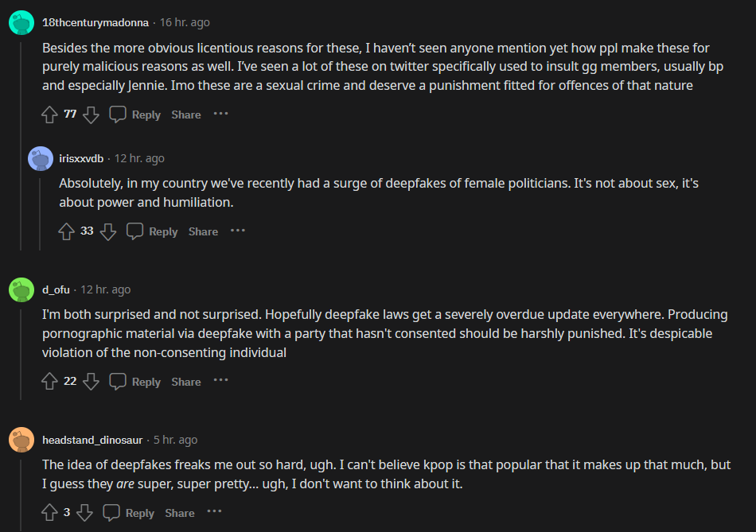
Task: Downvote 18thcenturymadonna's comment
Action: click(x=91, y=115)
